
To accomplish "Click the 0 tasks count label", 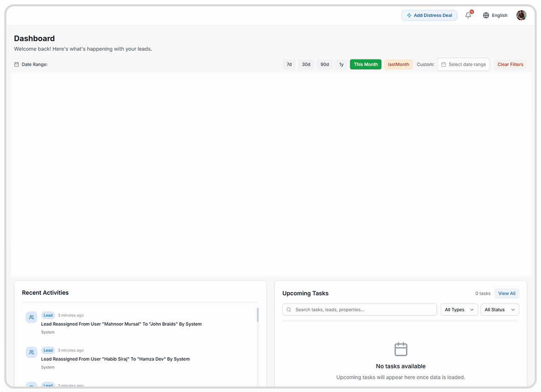I will pyautogui.click(x=483, y=293).
